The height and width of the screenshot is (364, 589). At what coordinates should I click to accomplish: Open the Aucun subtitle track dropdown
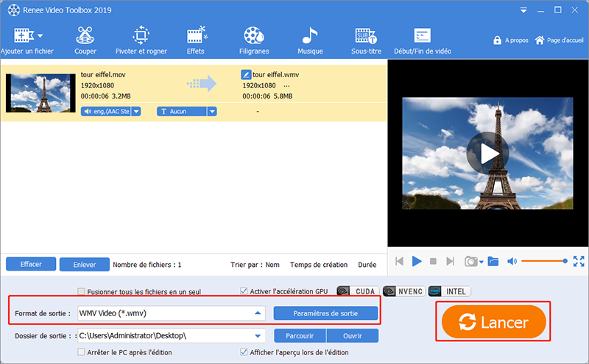212,111
